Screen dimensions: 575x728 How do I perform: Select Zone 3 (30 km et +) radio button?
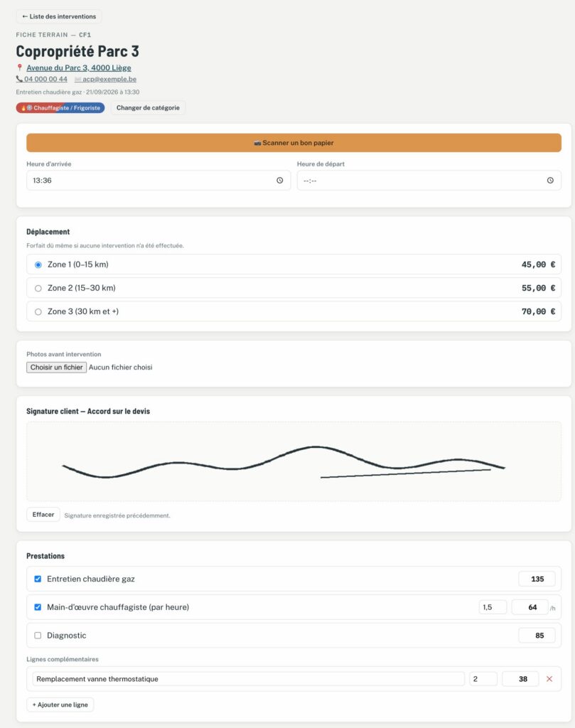[38, 312]
